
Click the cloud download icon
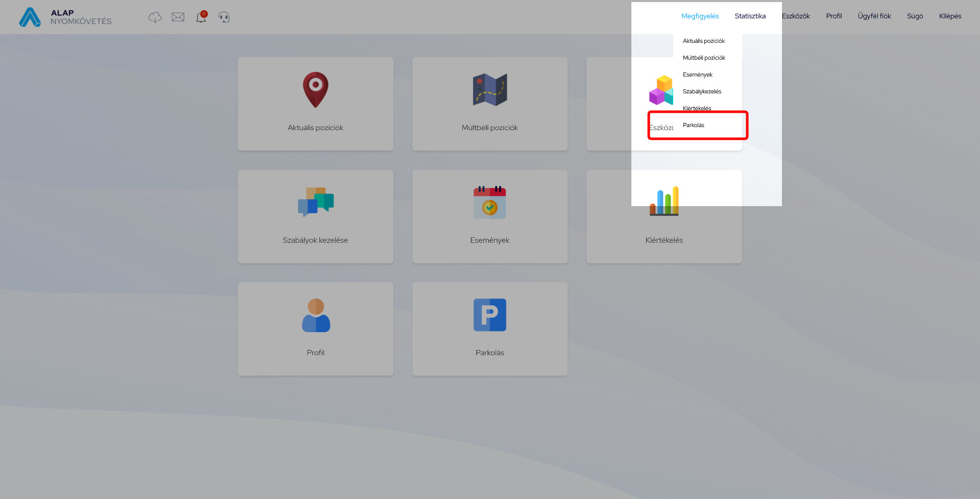(155, 17)
